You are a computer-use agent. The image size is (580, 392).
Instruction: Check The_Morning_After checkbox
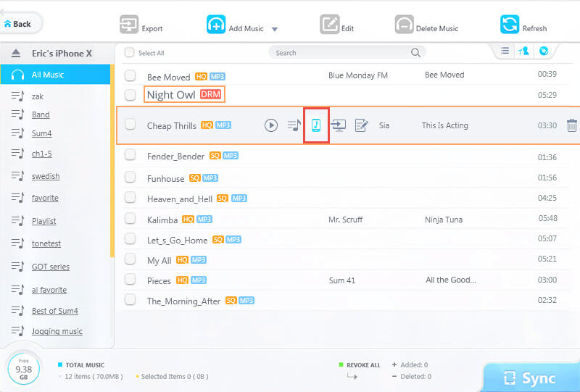(130, 299)
